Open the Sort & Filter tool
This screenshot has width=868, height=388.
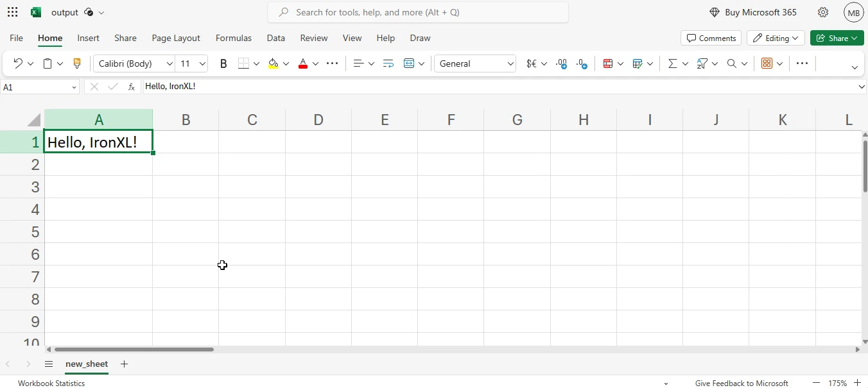(702, 63)
